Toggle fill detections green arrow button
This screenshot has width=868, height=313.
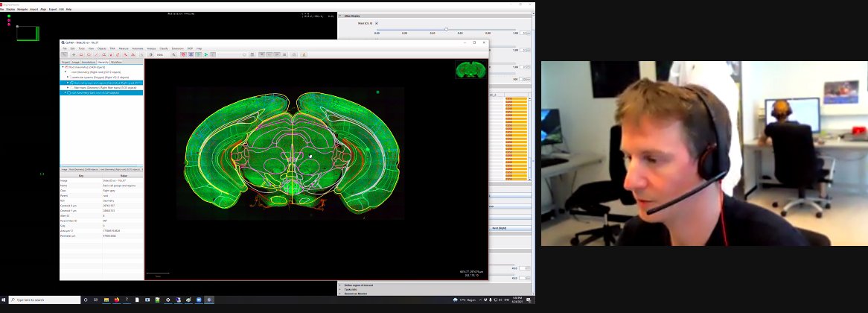tap(206, 55)
